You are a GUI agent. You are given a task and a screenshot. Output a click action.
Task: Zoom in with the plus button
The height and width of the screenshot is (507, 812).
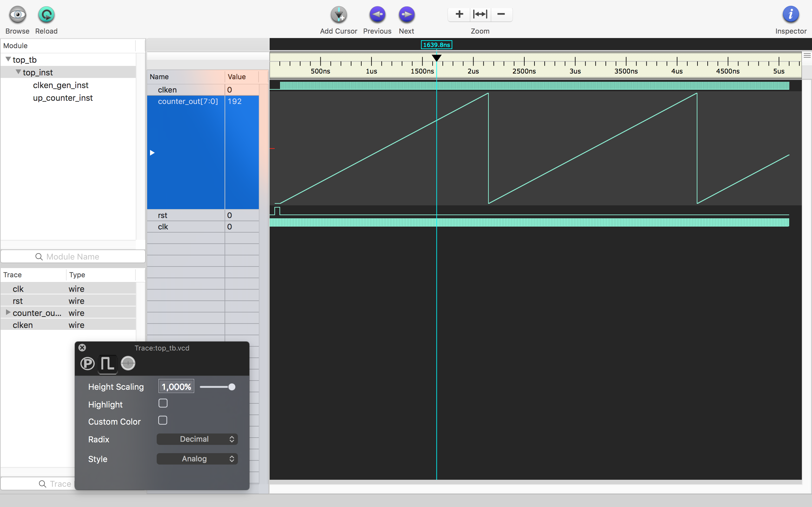(x=459, y=15)
